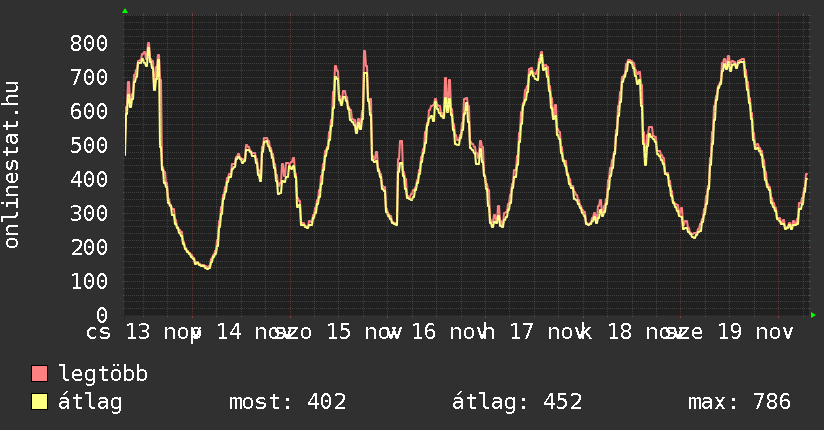
Task: Click the '13 nov' date label
Action: click(x=160, y=332)
